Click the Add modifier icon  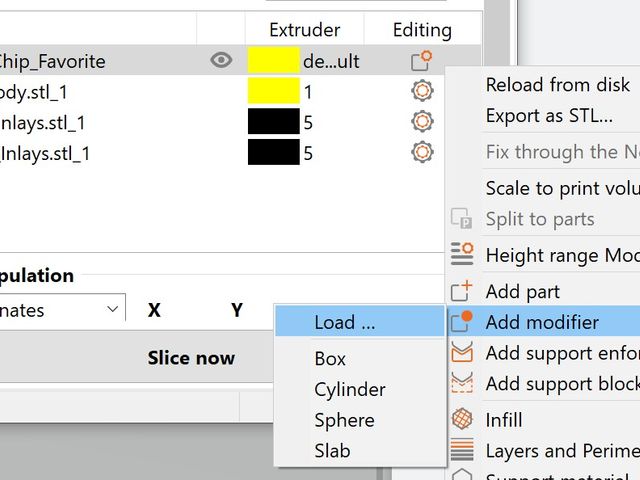[x=462, y=322]
